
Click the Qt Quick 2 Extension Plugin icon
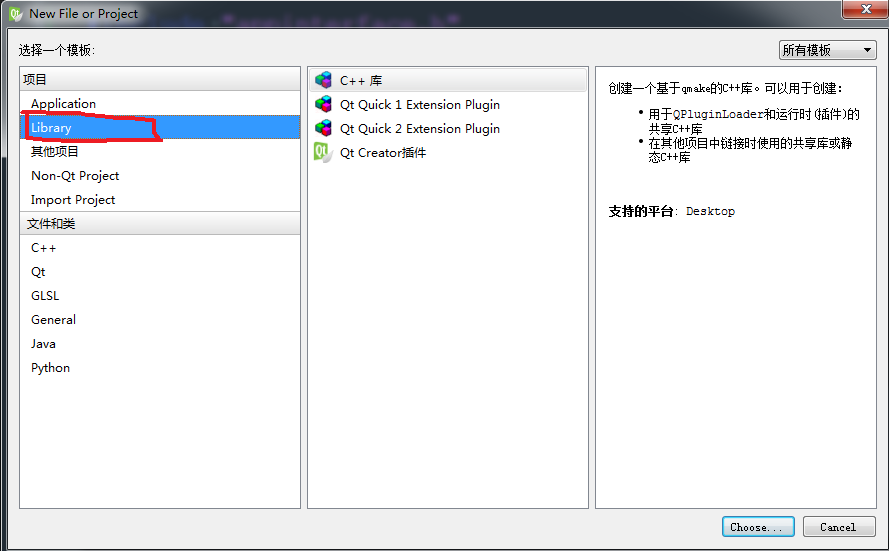tap(323, 129)
